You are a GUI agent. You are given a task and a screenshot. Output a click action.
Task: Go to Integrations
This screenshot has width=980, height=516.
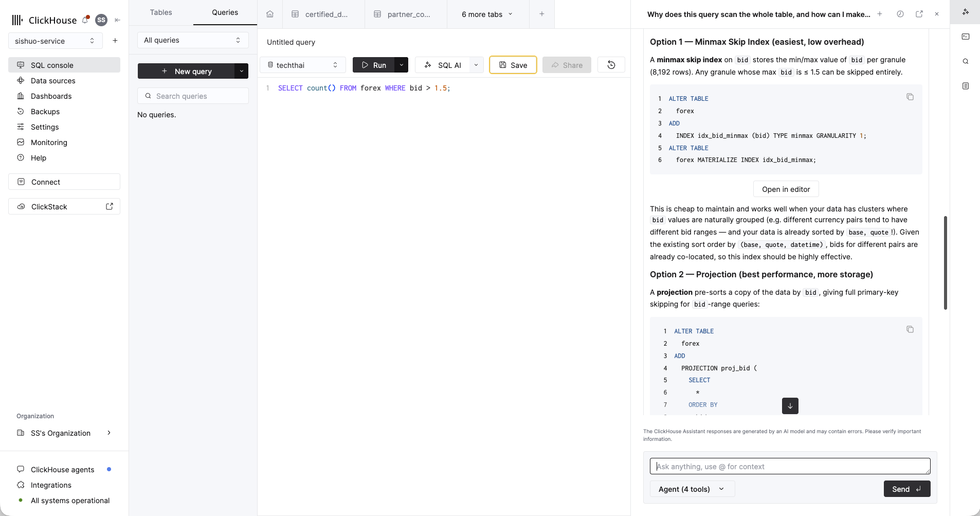pyautogui.click(x=64, y=485)
